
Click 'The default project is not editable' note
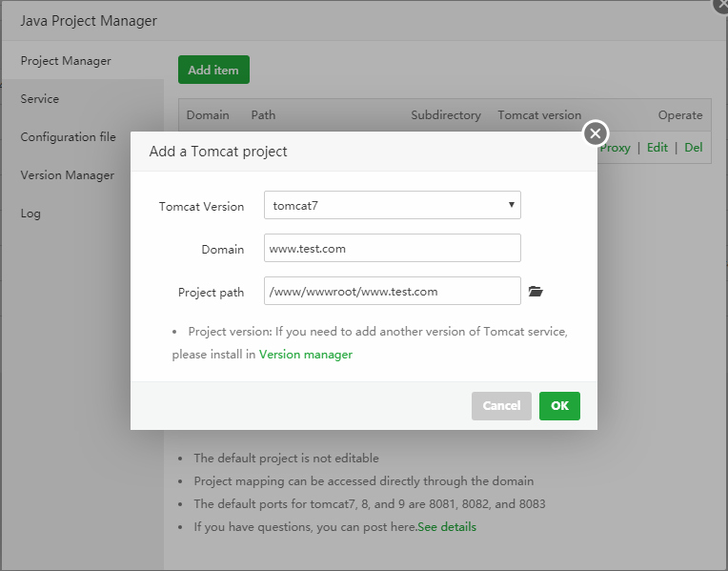(x=286, y=459)
